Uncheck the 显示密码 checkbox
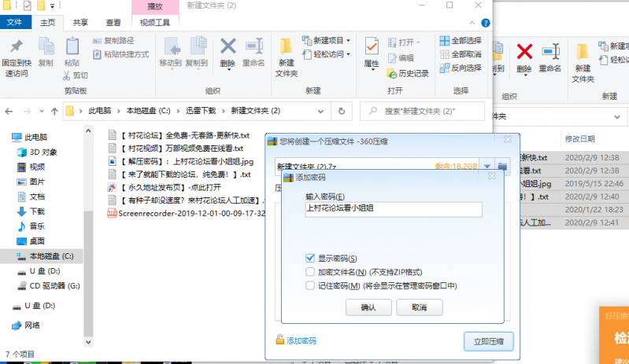The width and height of the screenshot is (629, 364). pyautogui.click(x=311, y=259)
